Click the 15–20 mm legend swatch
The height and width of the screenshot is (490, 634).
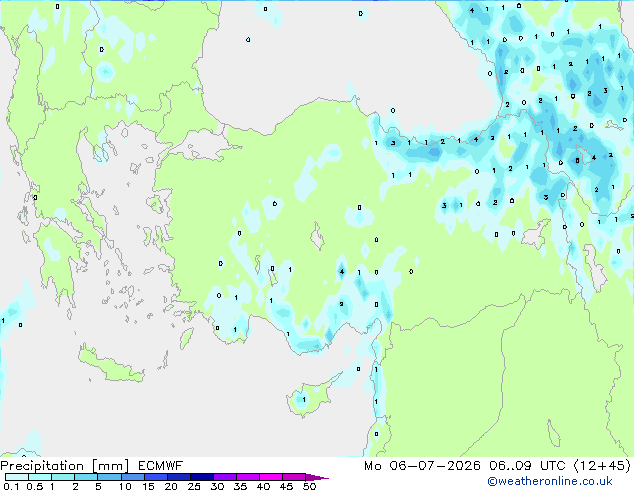[155, 477]
